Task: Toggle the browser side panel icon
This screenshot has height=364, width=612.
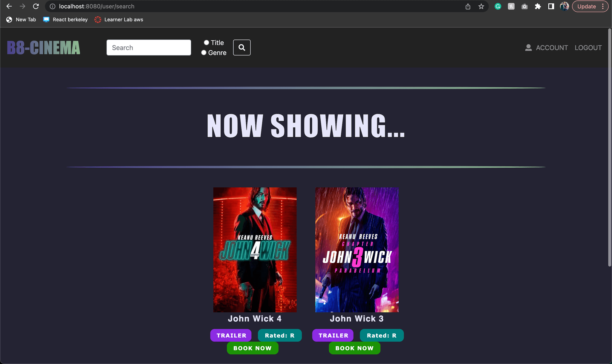Action: click(551, 6)
